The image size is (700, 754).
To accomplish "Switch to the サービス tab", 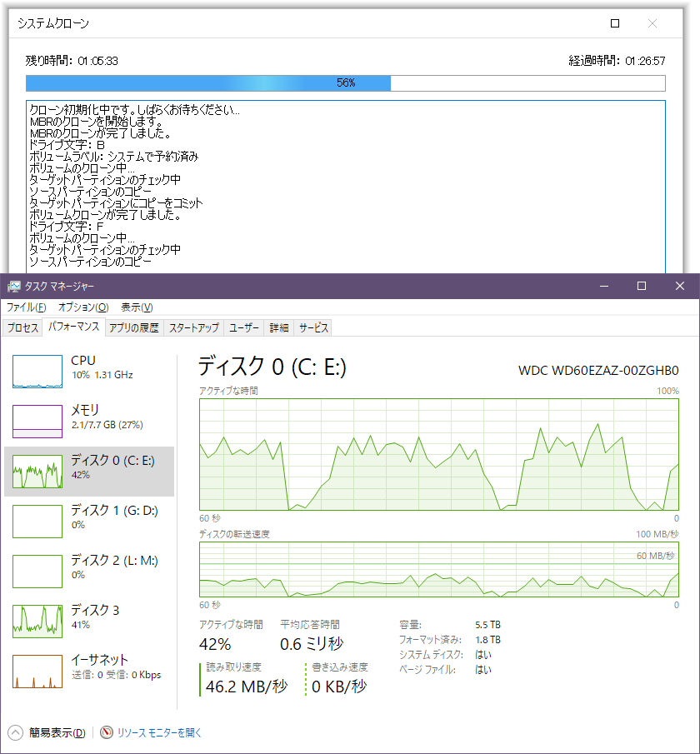I will [x=312, y=327].
